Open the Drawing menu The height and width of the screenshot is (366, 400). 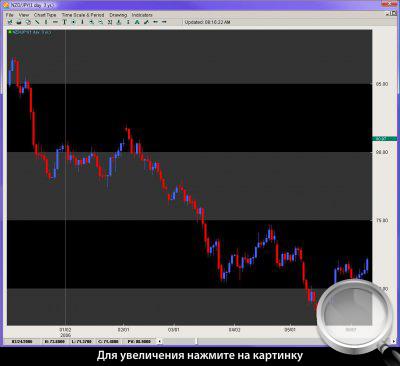click(118, 15)
